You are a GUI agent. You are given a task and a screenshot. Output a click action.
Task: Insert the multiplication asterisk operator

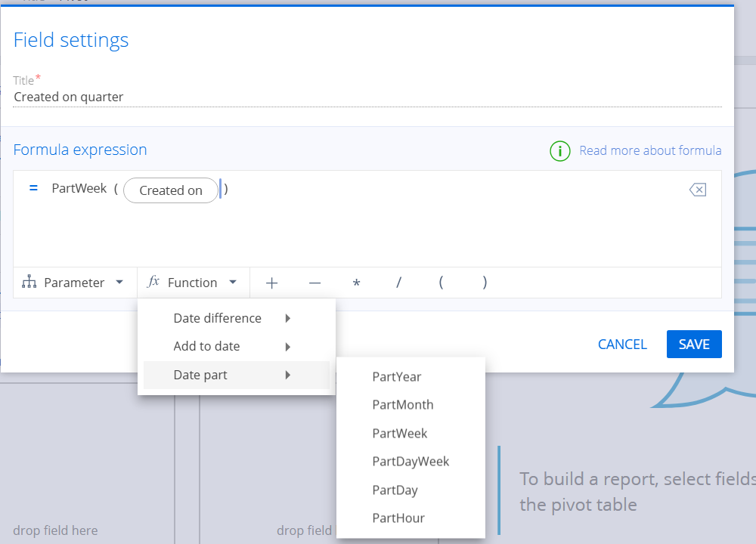click(356, 283)
